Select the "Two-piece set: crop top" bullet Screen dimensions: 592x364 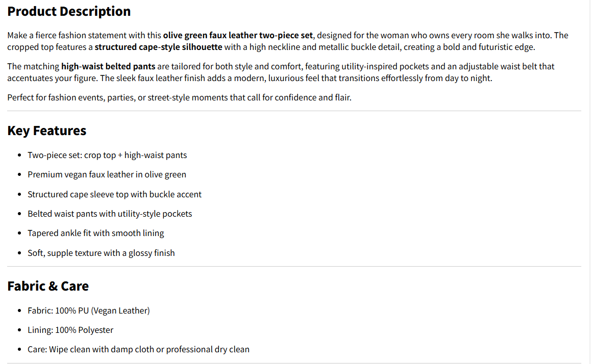pos(107,155)
